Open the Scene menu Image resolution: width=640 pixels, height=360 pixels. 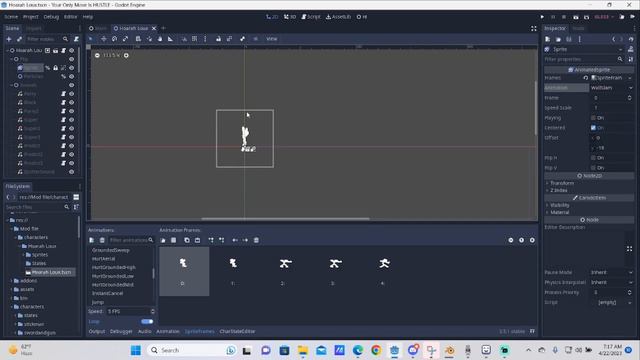(x=11, y=17)
